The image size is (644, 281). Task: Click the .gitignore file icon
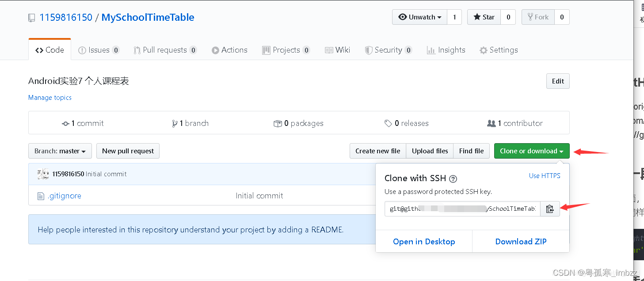point(41,196)
